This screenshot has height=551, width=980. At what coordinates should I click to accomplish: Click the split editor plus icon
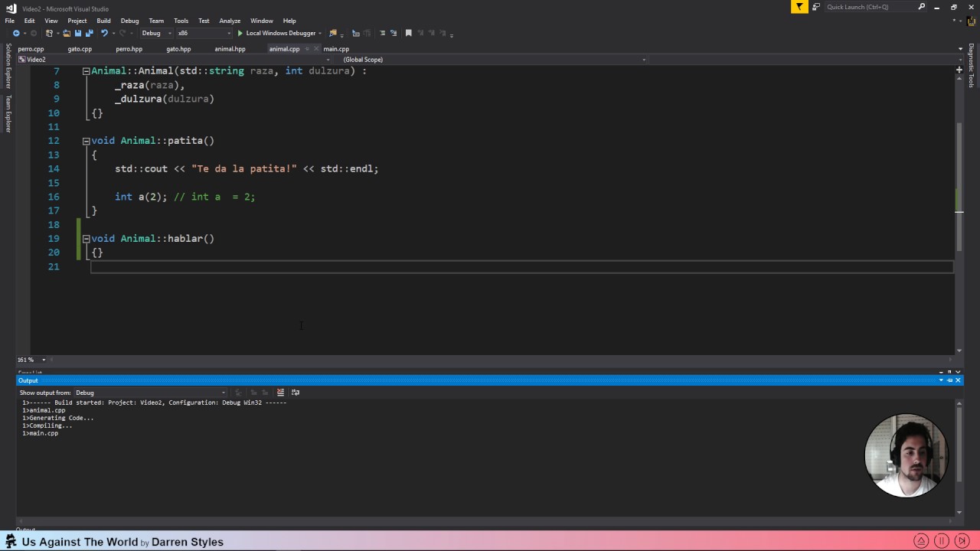click(959, 70)
